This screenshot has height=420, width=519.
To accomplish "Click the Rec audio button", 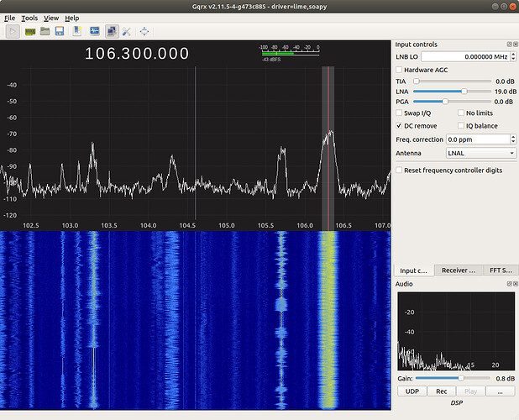I will click(440, 391).
